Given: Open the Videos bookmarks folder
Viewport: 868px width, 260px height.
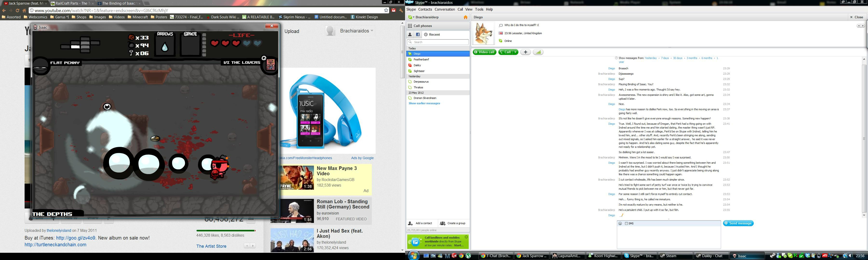Looking at the screenshot, I should [x=117, y=17].
